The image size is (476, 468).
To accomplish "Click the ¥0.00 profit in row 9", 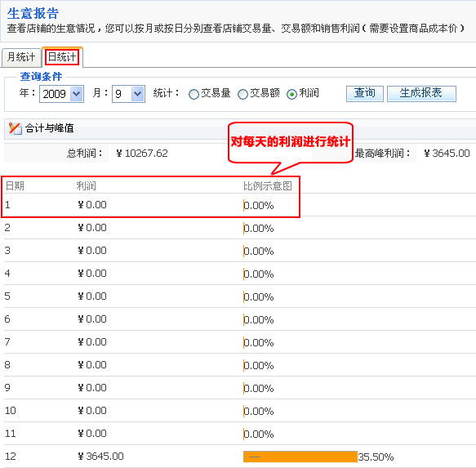I will 92,387.
